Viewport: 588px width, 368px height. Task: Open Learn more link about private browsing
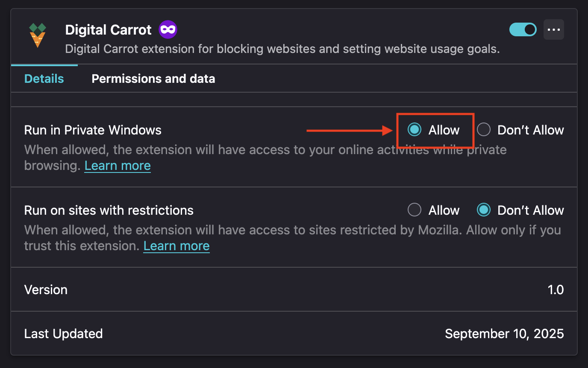(x=118, y=166)
